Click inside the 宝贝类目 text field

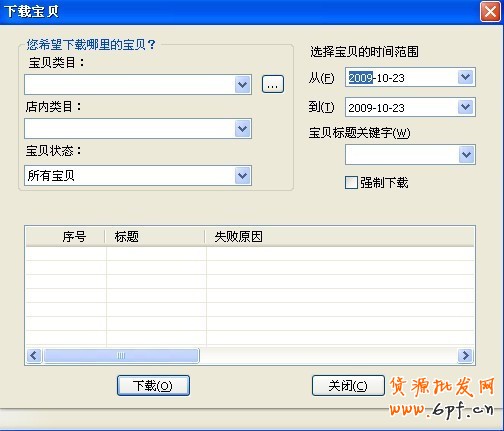coord(130,85)
